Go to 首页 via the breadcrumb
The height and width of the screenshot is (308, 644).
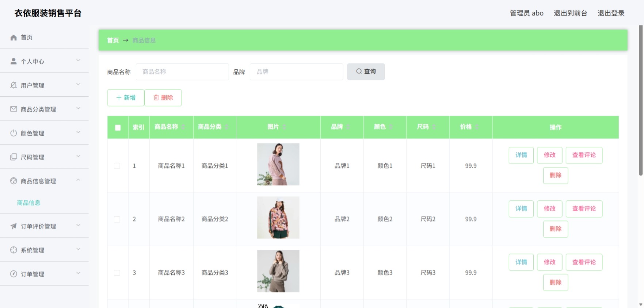click(113, 40)
